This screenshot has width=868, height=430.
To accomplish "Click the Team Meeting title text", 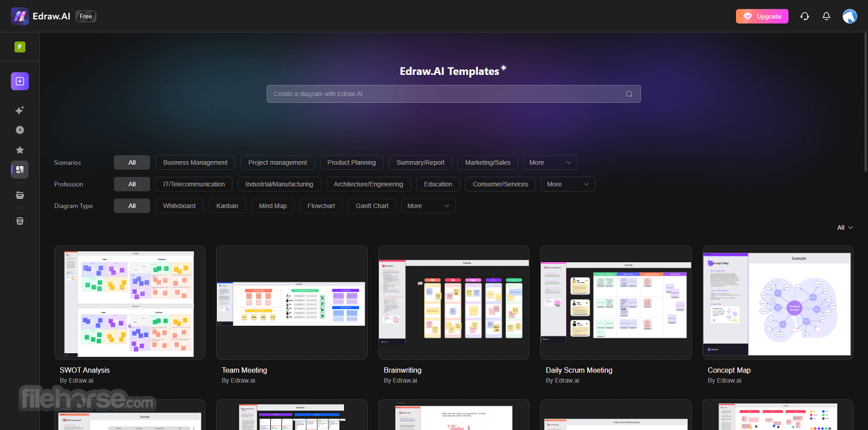I will coord(244,371).
